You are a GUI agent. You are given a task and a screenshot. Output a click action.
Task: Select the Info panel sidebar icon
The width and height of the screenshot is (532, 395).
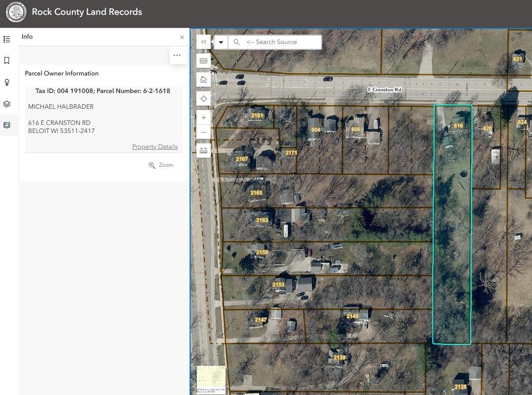[7, 125]
